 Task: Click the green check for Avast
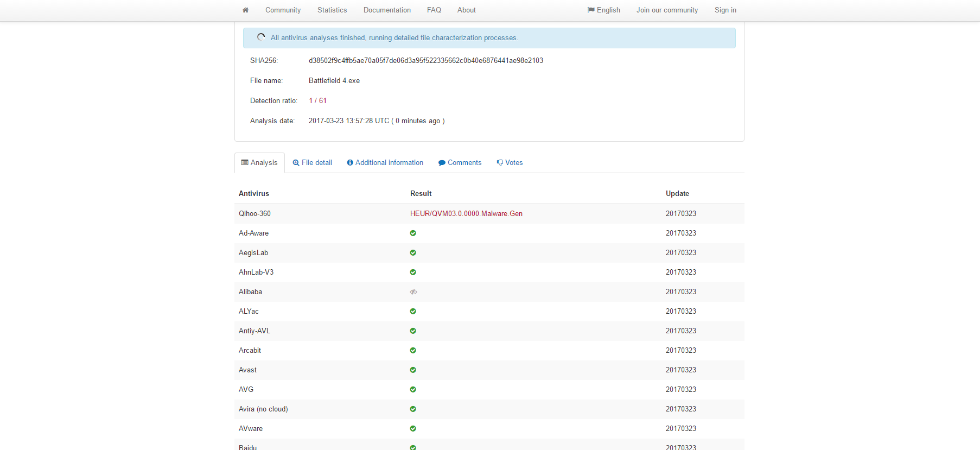coord(413,370)
